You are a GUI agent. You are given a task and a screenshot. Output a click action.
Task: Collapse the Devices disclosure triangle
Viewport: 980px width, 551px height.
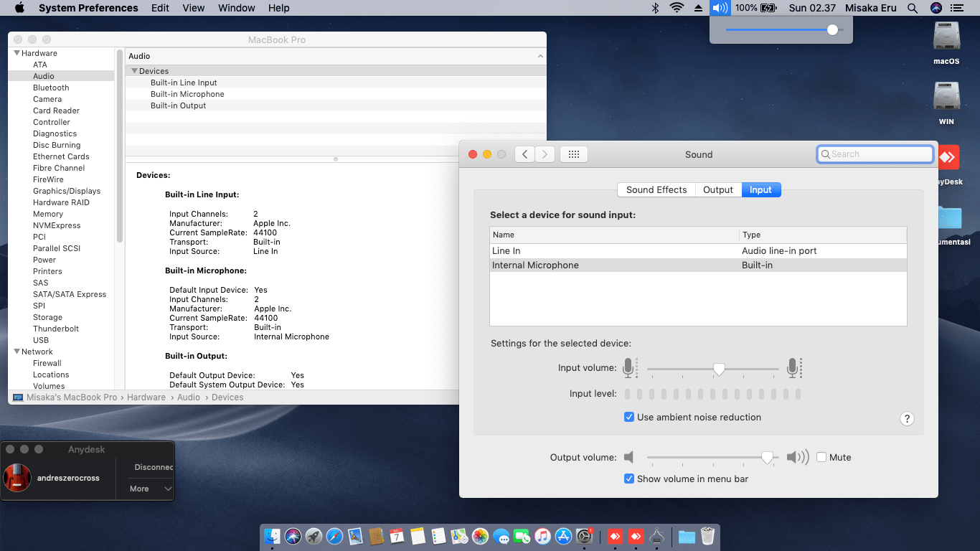134,71
